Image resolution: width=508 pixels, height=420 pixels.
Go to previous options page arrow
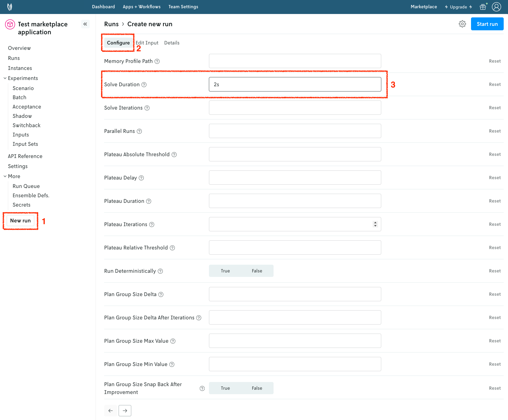tap(111, 410)
